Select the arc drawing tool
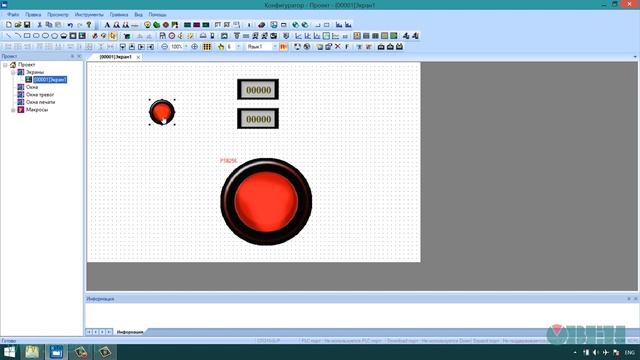The image size is (640, 360). point(18,36)
